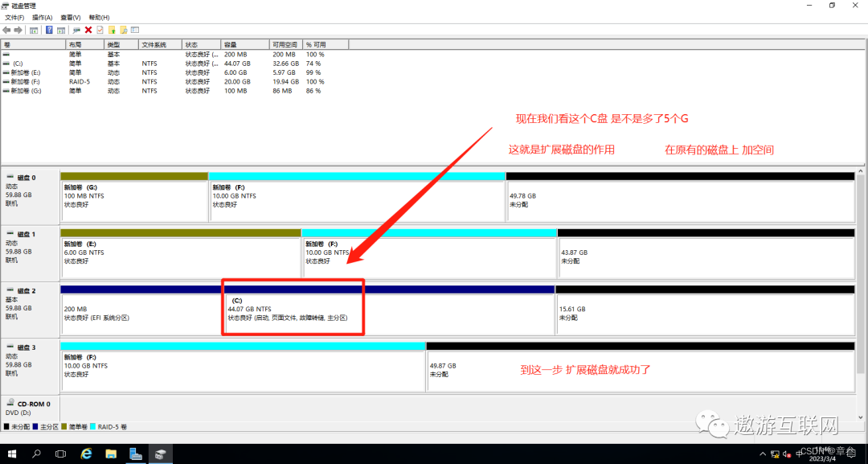Click the folder with magnifier icon

[x=124, y=30]
